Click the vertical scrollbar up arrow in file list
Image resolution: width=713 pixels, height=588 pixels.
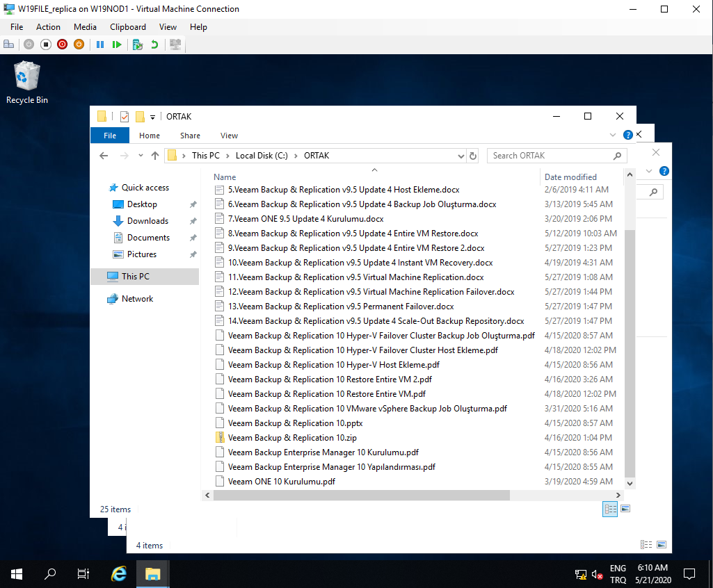point(630,174)
